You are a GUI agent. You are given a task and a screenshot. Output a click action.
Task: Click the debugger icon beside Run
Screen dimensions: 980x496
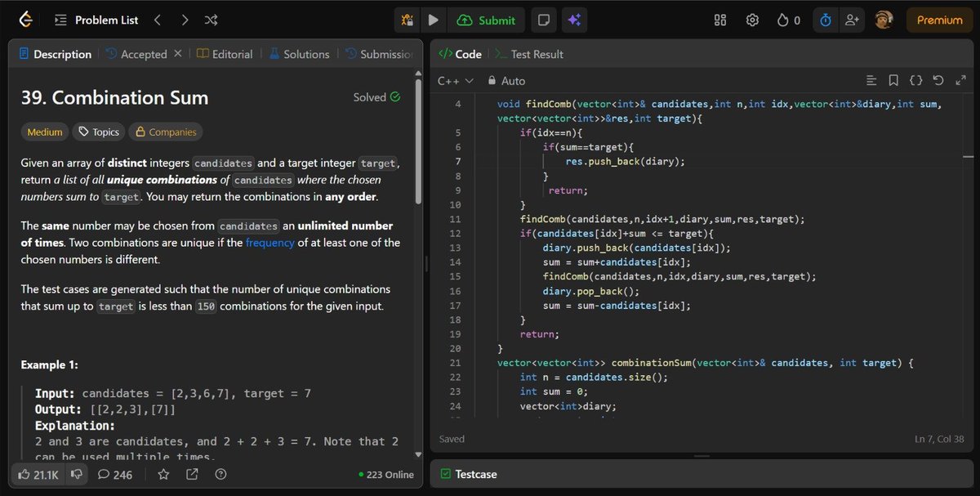click(408, 20)
